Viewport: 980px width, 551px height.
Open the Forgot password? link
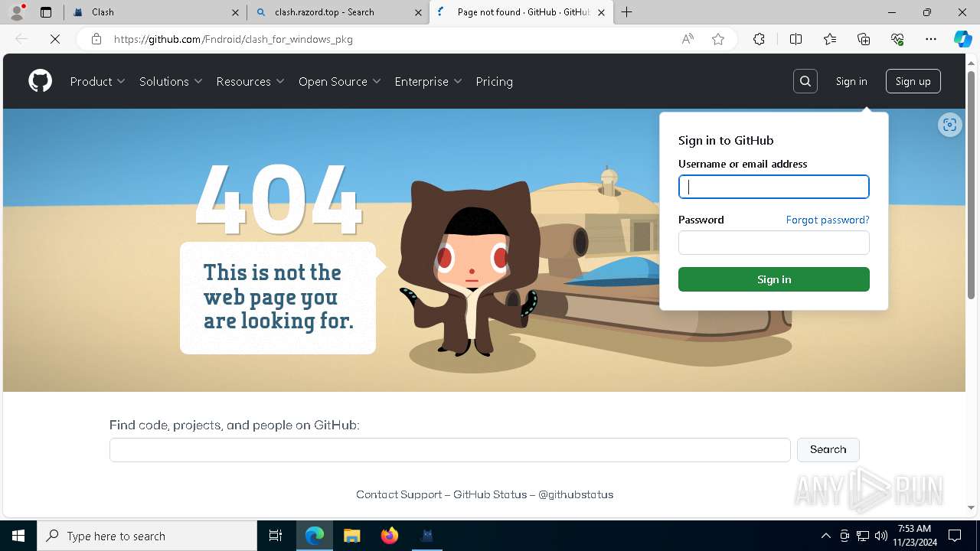(828, 220)
